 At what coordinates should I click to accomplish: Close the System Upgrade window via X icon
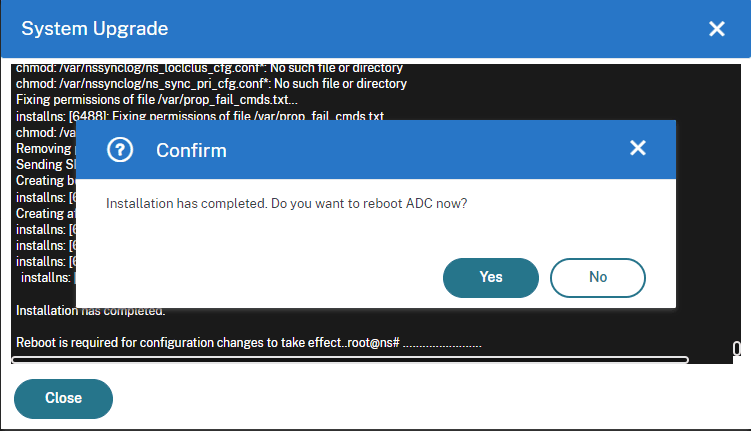pos(717,29)
